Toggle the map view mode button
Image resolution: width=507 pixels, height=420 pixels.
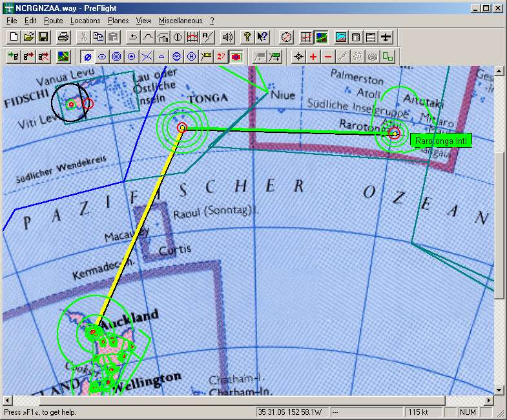[322, 37]
